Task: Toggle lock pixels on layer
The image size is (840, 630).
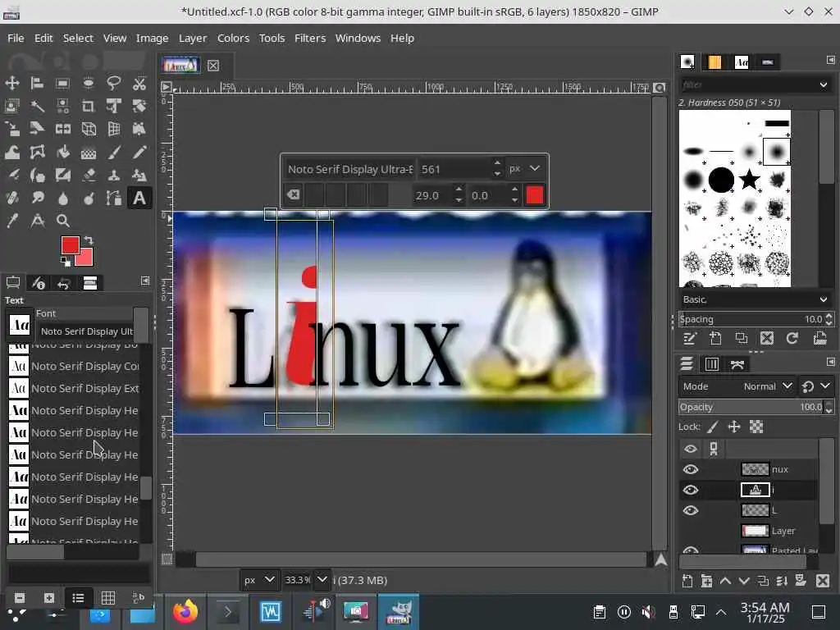Action: tap(713, 427)
